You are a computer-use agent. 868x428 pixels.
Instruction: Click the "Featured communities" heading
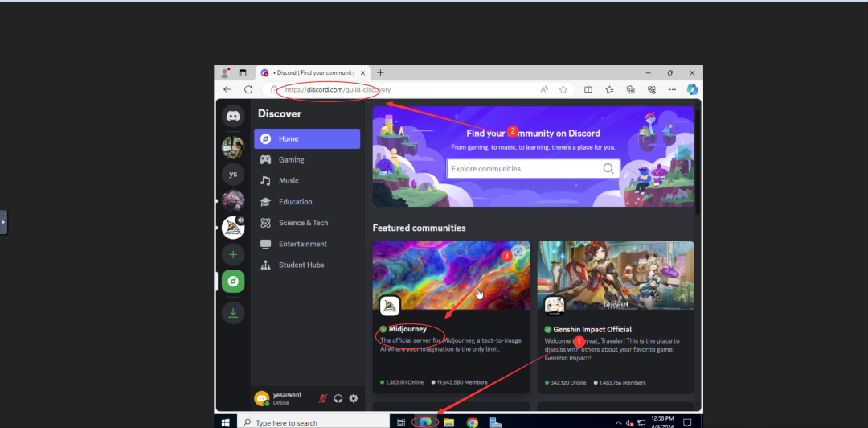coord(419,228)
